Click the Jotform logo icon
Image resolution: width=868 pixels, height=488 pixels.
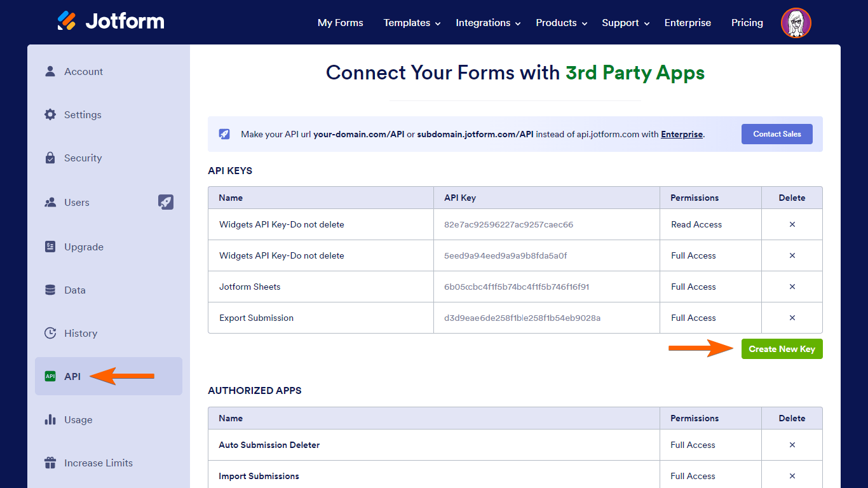[67, 22]
